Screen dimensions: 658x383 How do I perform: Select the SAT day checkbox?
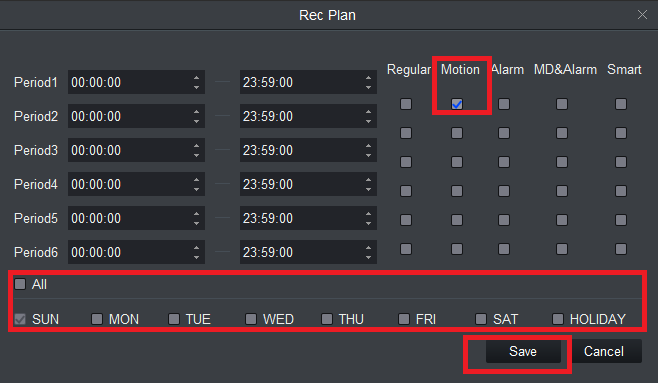[481, 319]
